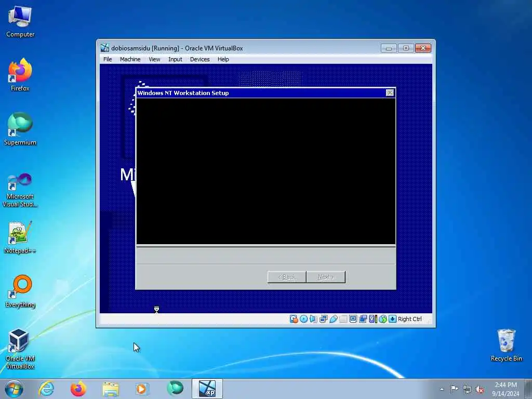Open the View menu
The width and height of the screenshot is (532, 399).
[x=154, y=59]
